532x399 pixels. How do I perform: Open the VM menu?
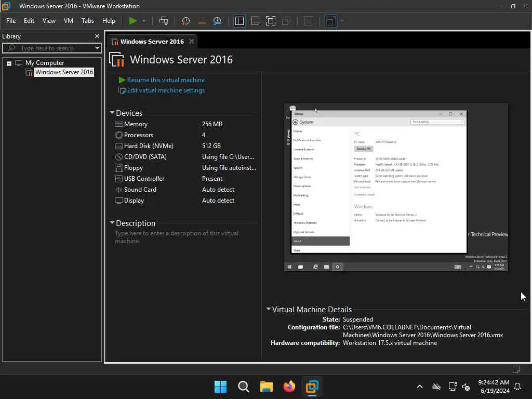pyautogui.click(x=69, y=21)
